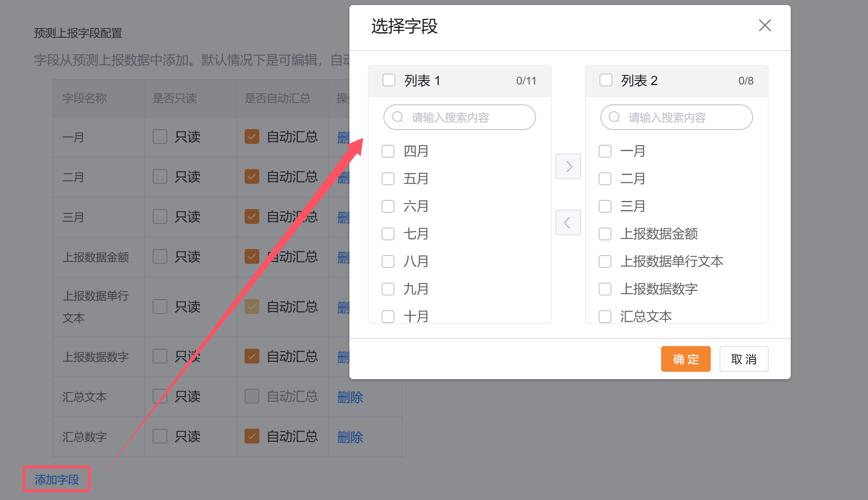Click search icon in 列表 1 search box

397,118
